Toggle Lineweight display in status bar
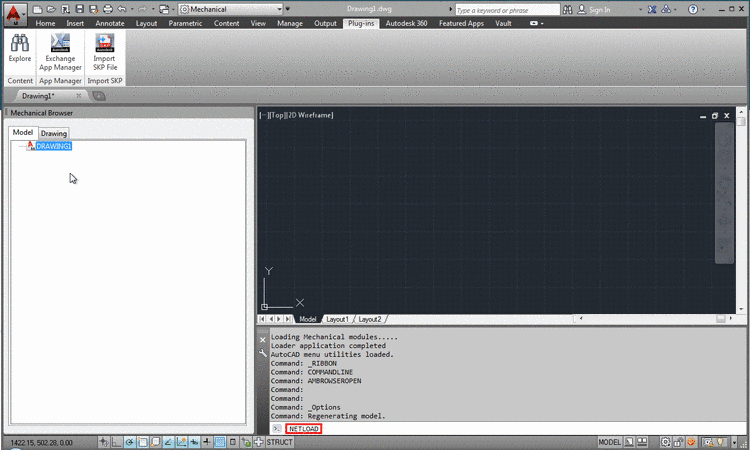750x450 pixels. [207, 442]
